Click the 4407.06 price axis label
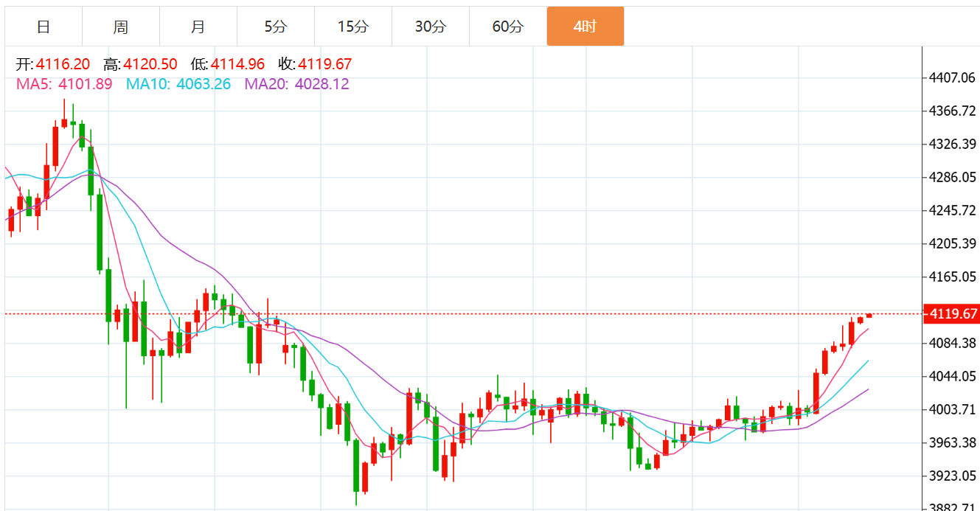The width and height of the screenshot is (980, 511). pos(953,77)
